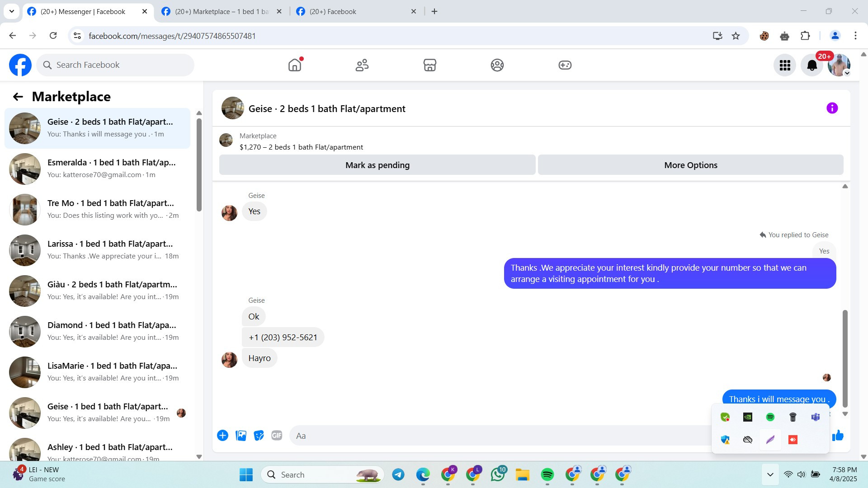Attach a photo using the image icon
Image resolution: width=868 pixels, height=488 pixels.
point(241,436)
